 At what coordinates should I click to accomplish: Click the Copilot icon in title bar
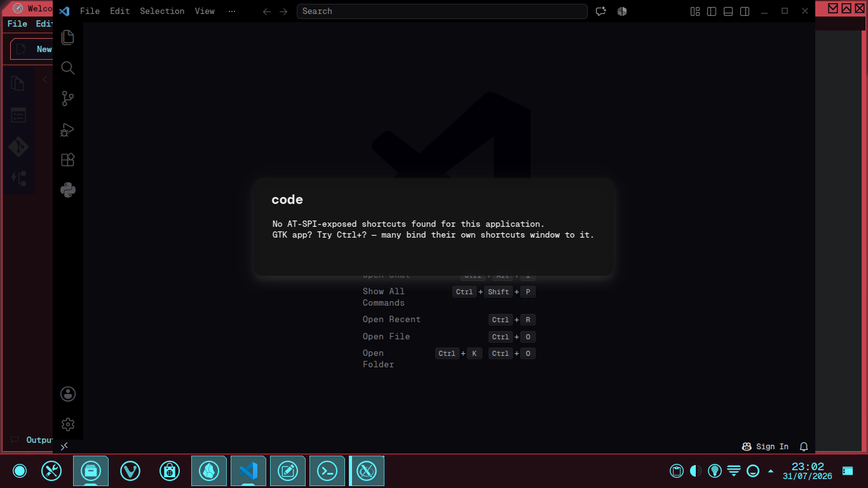tap(622, 11)
